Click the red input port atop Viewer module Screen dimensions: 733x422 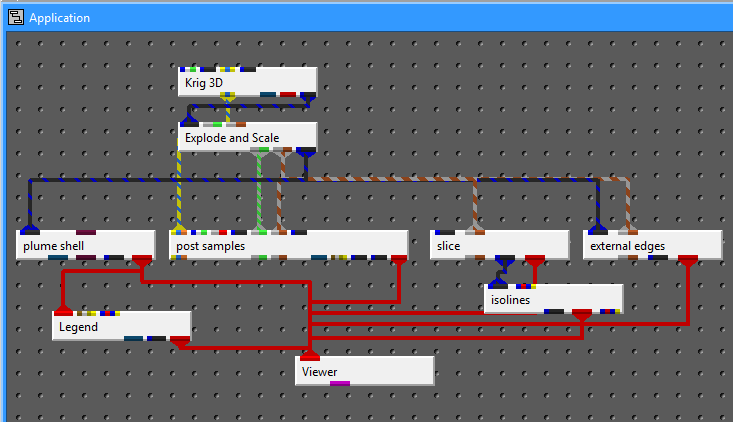pyautogui.click(x=310, y=354)
